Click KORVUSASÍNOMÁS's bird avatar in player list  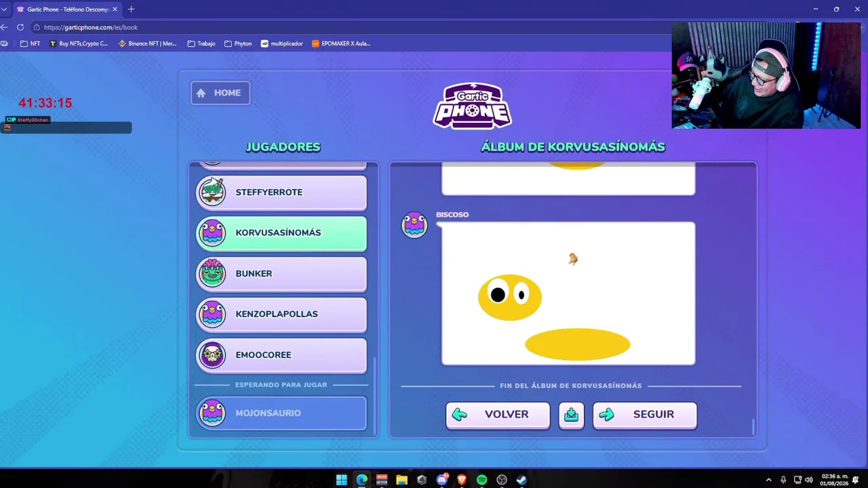click(x=212, y=233)
